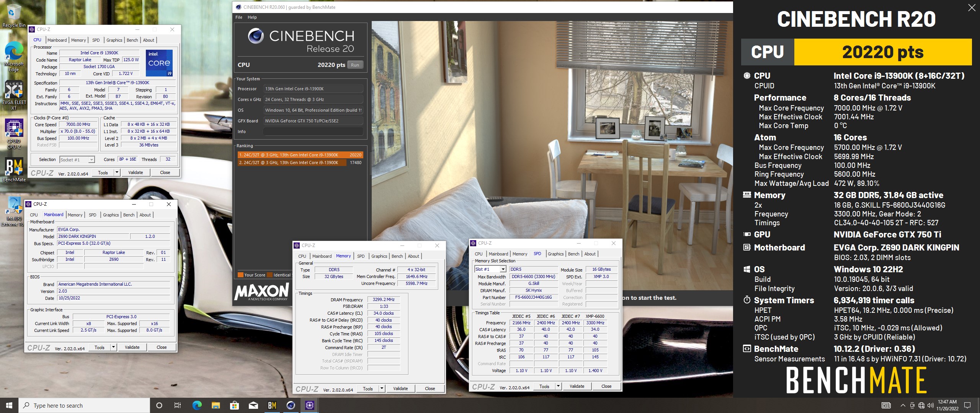Image resolution: width=980 pixels, height=413 pixels.
Task: Show hidden tray icons with the chevron
Action: click(x=903, y=405)
